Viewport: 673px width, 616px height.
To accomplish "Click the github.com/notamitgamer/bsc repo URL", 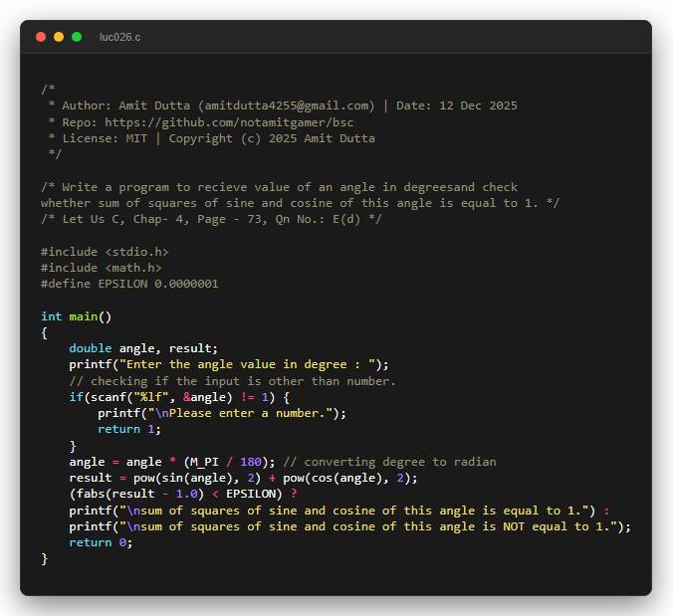I will pyautogui.click(x=229, y=122).
